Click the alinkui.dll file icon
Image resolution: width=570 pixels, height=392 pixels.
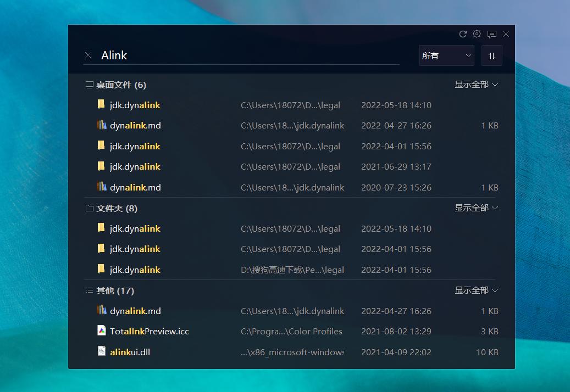[102, 351]
